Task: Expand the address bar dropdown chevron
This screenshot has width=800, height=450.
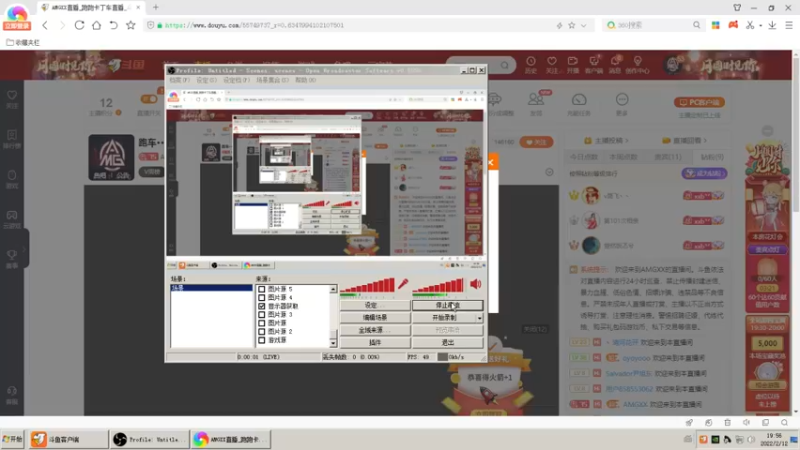Action: pos(584,25)
